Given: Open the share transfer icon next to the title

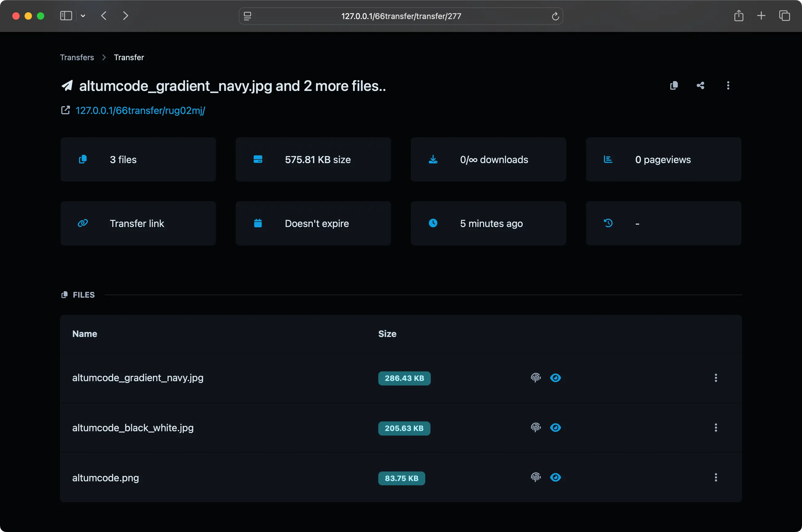Looking at the screenshot, I should (701, 86).
